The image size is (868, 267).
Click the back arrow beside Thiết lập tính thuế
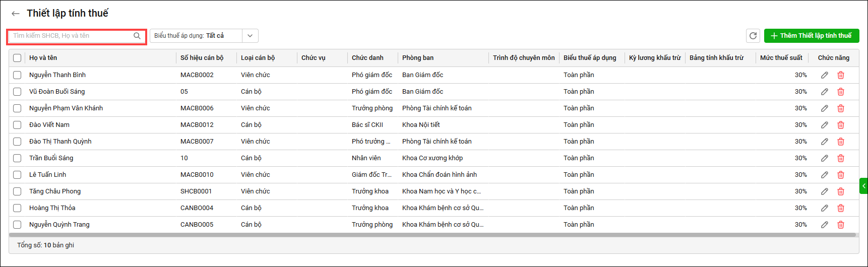point(16,14)
